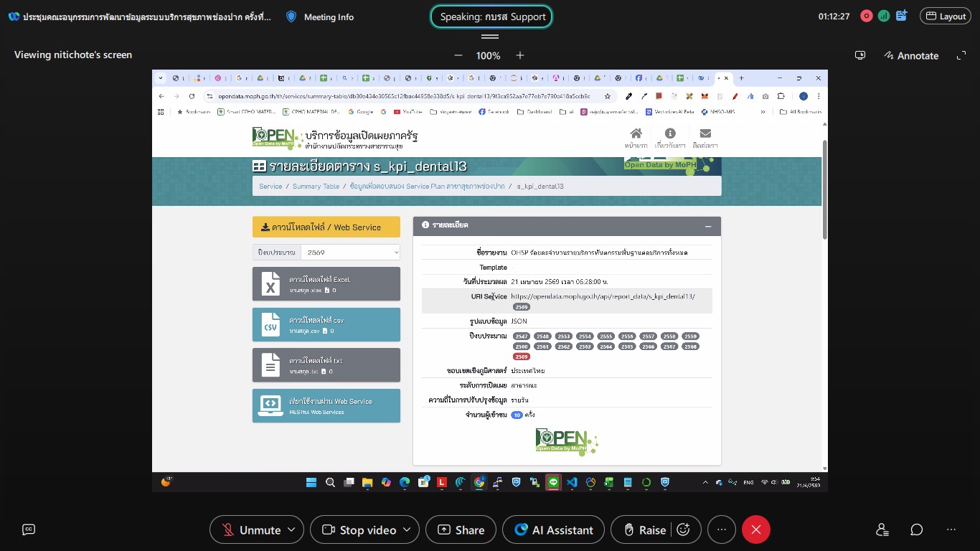Raise your hand
This screenshot has width=980, height=551.
(x=644, y=530)
